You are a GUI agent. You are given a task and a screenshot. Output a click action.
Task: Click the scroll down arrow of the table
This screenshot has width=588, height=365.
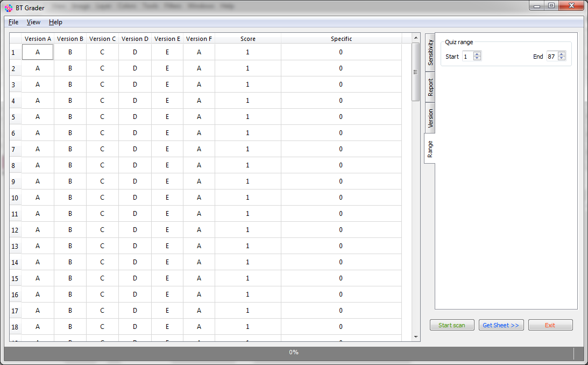[415, 337]
